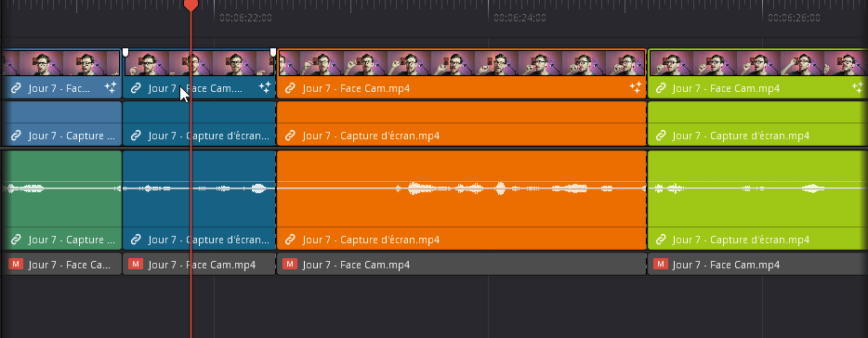Select the dark blue Face Cam thumbnail strip

(x=199, y=63)
